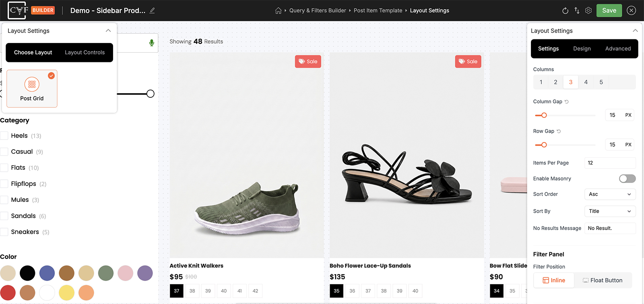Viewport: 644px width, 304px height.
Task: Open the import/export arrows icon
Action: coord(577,10)
